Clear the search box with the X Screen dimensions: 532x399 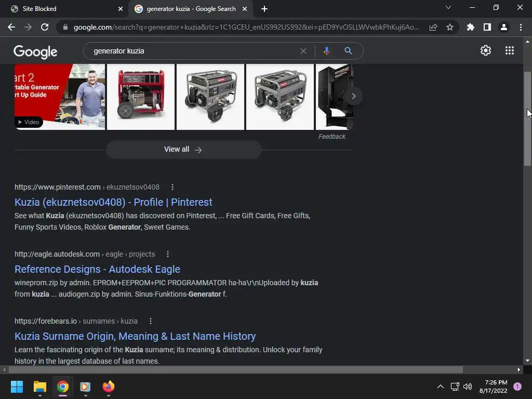pos(303,51)
